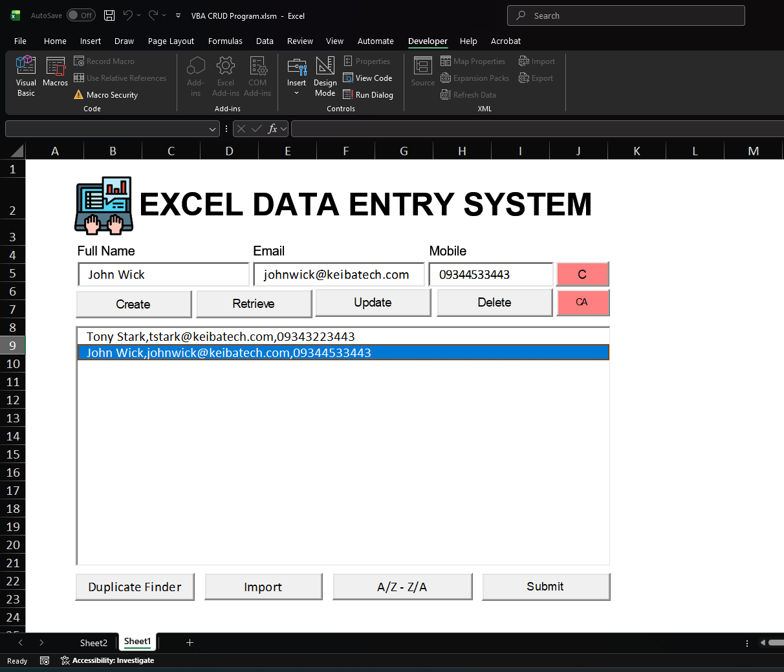Click the Submit button
The image size is (784, 672).
click(545, 587)
